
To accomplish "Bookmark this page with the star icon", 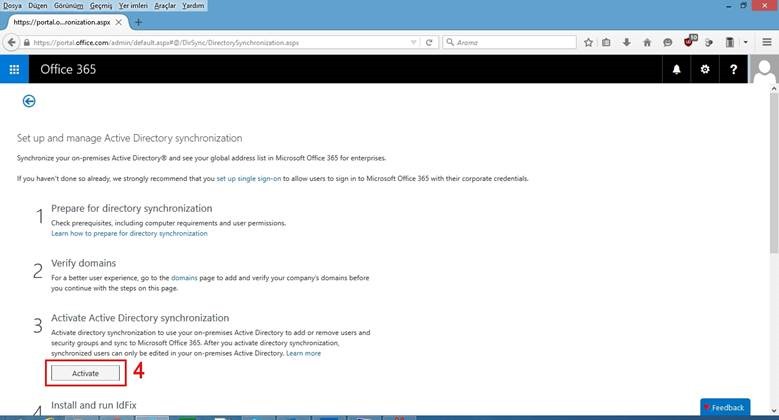I will [588, 43].
